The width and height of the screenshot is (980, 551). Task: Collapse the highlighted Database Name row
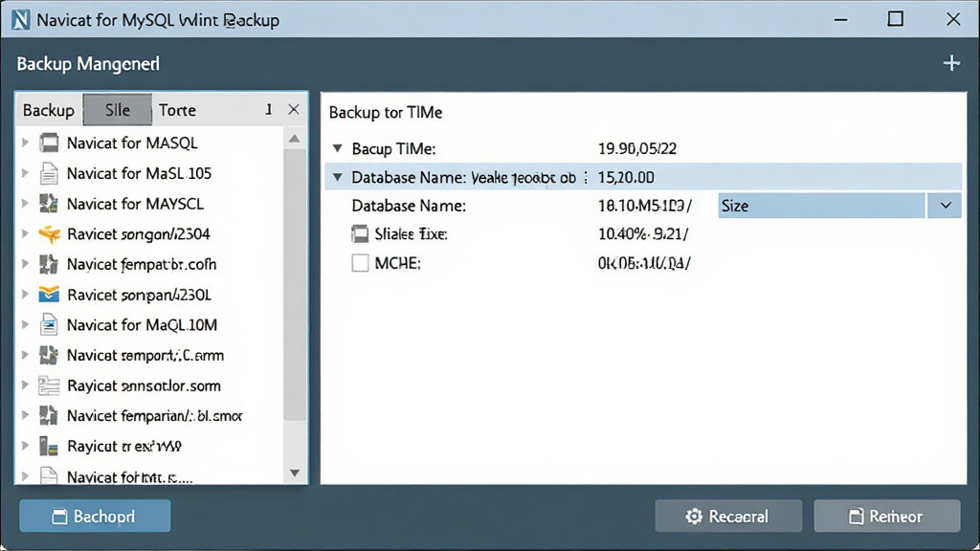tap(338, 177)
